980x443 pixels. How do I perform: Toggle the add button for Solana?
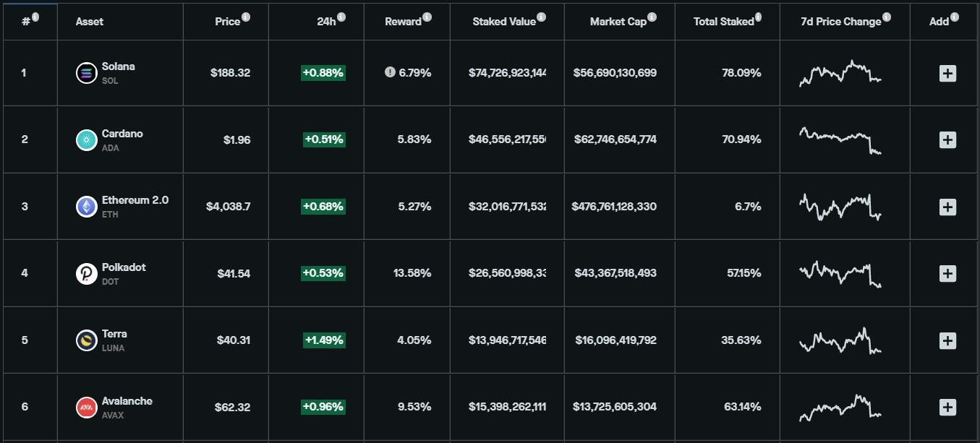coord(947,72)
